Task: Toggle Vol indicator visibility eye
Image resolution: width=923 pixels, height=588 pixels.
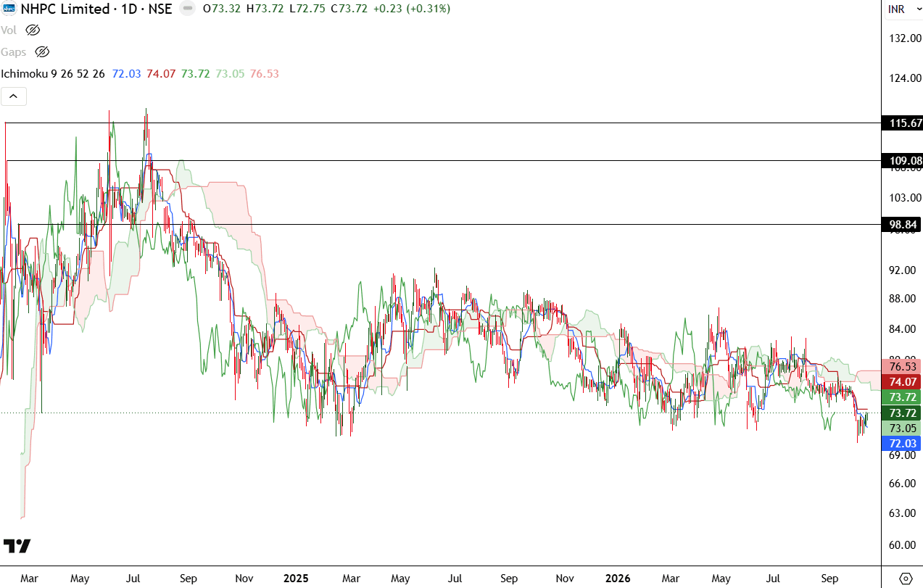Action: (x=33, y=30)
